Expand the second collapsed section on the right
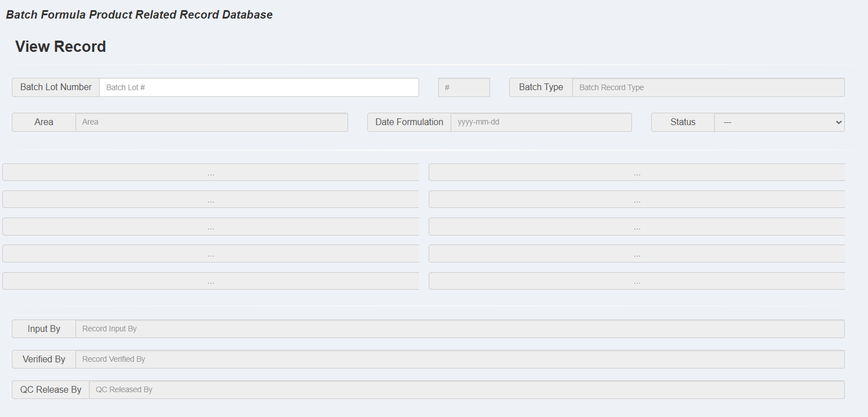 [636, 199]
